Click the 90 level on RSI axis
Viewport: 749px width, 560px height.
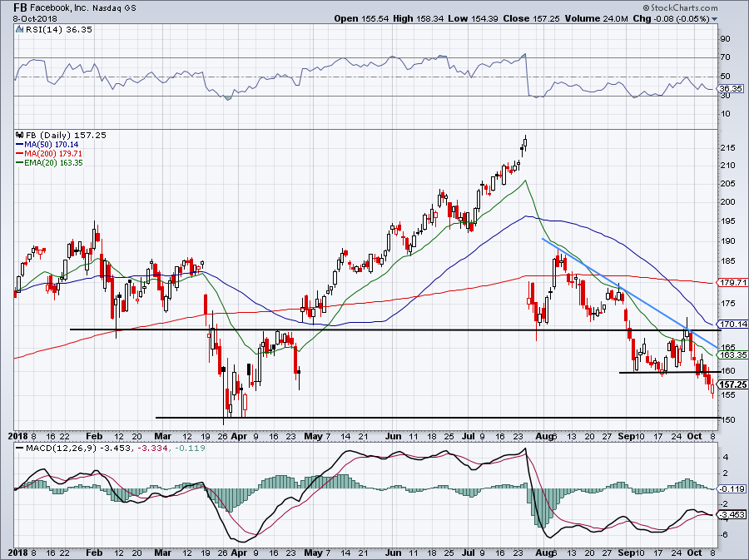tap(725, 39)
